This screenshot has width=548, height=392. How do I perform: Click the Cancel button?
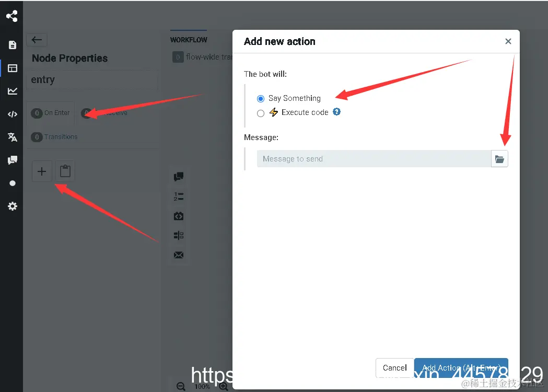[394, 367]
